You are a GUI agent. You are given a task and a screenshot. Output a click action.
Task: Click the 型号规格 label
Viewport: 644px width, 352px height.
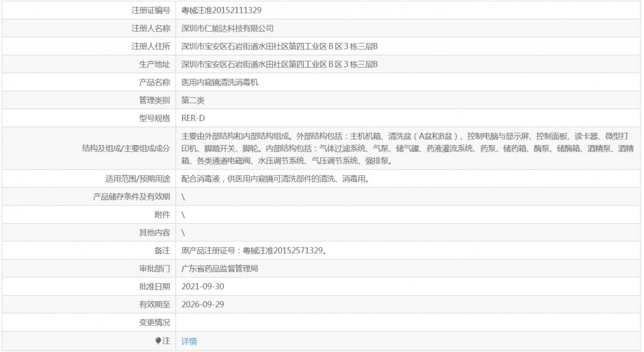click(x=155, y=118)
